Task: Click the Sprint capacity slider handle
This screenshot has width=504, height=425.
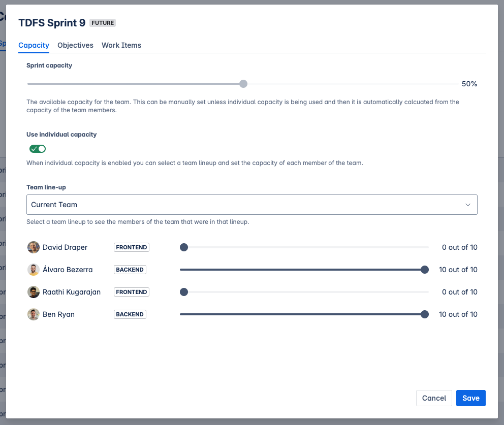Action: [x=243, y=84]
